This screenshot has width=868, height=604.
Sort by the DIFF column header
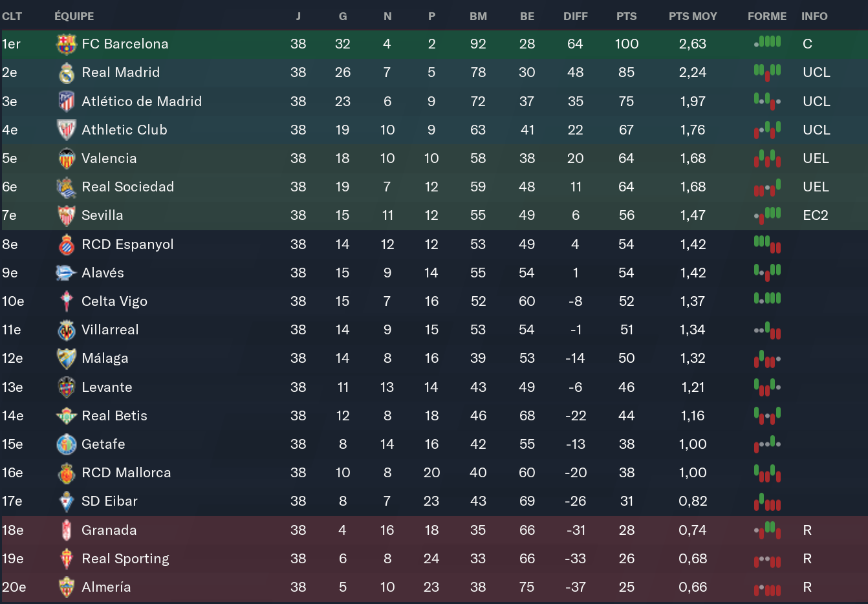(x=575, y=16)
